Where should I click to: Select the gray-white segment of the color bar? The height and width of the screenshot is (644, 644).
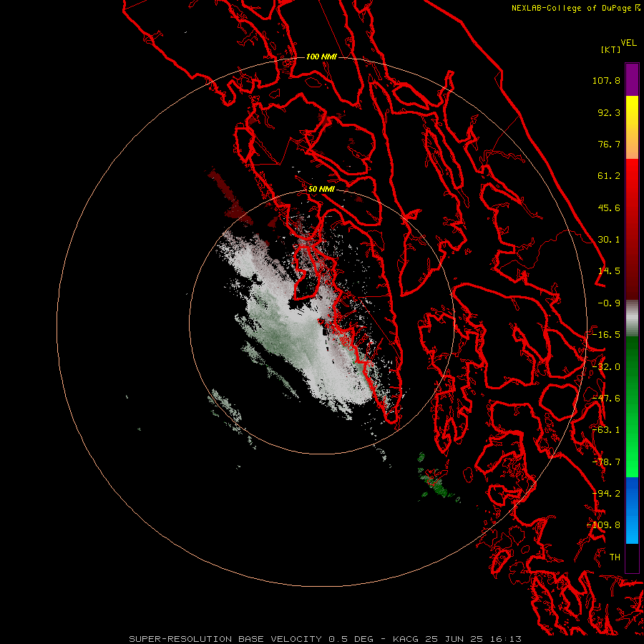point(632,318)
